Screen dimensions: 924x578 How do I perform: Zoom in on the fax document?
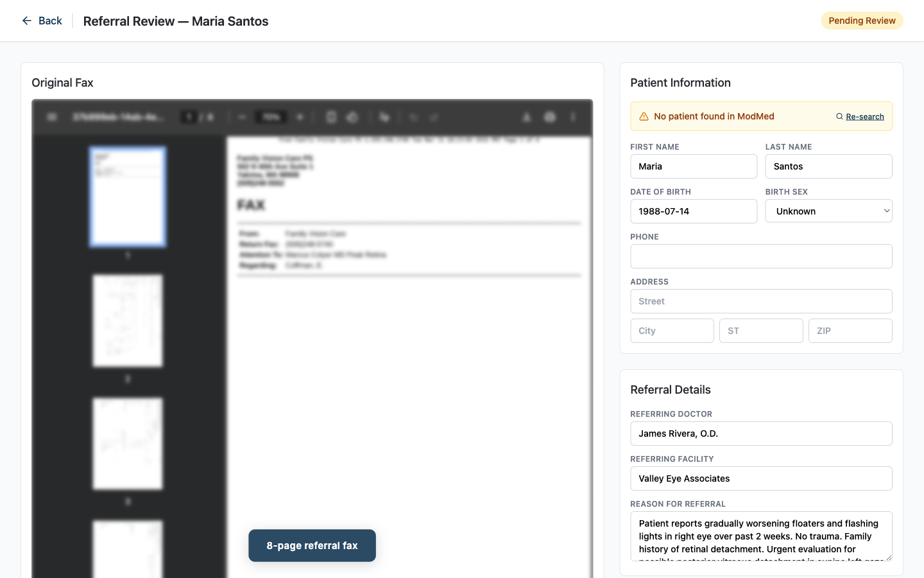(x=300, y=117)
